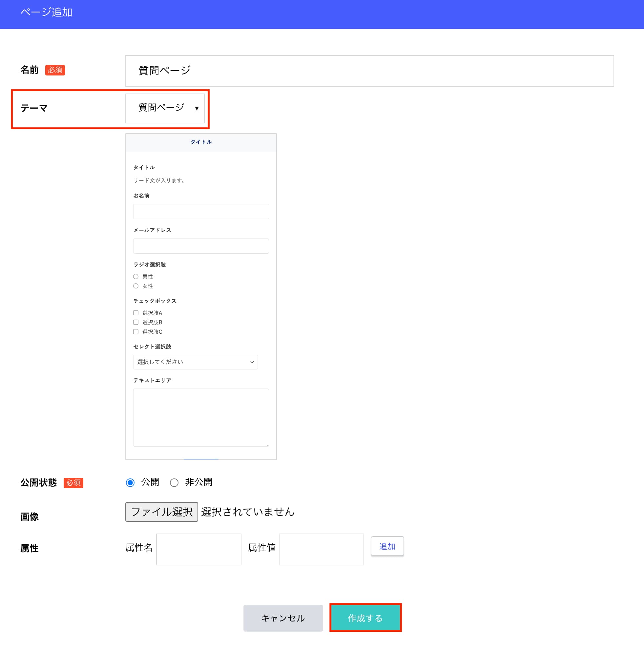
Task: Click the ページ追加 header title
Action: pyautogui.click(x=47, y=12)
